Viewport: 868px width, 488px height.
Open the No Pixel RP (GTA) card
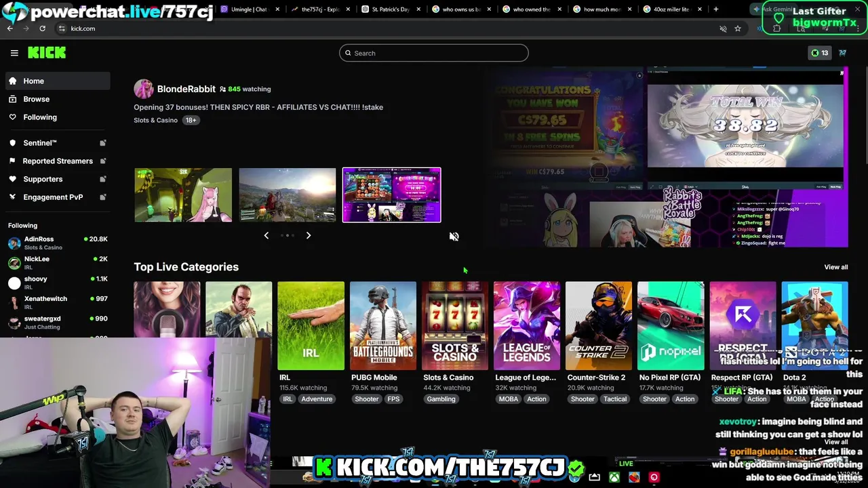coord(671,326)
